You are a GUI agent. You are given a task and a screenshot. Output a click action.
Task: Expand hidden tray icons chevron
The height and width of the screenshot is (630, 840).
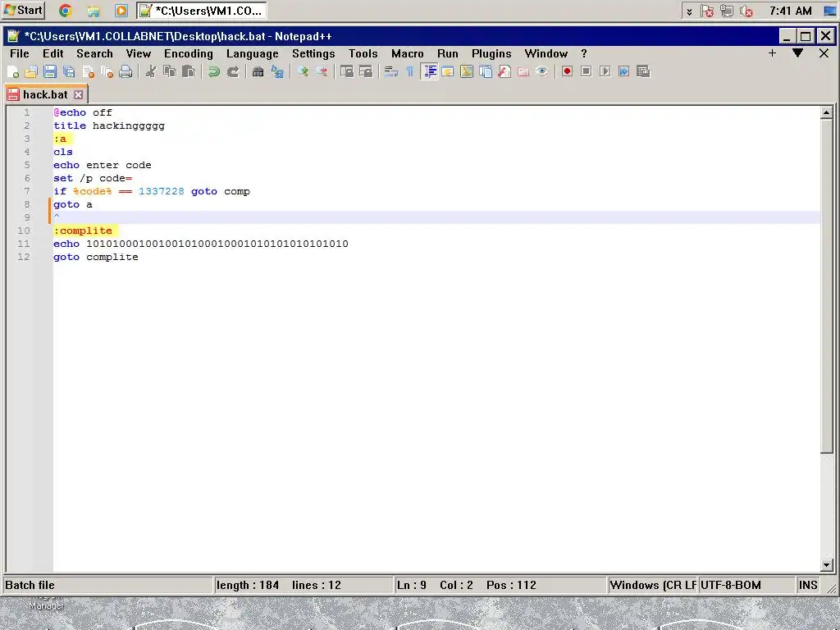click(689, 11)
